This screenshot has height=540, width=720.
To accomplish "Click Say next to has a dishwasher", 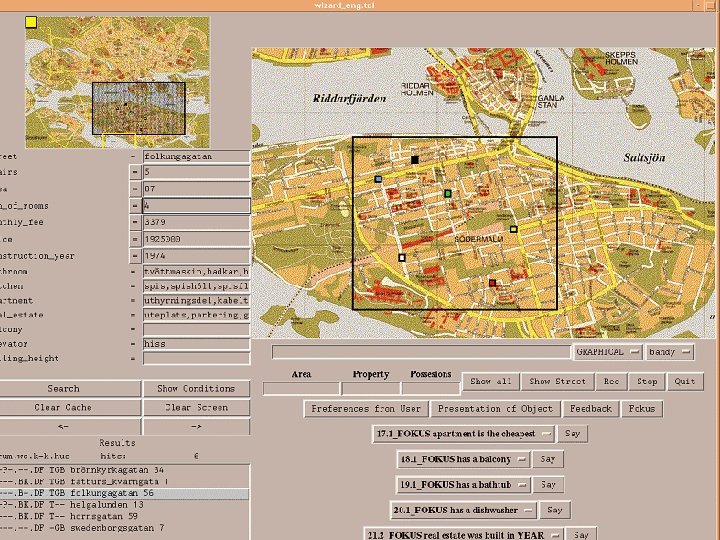I will 555,510.
